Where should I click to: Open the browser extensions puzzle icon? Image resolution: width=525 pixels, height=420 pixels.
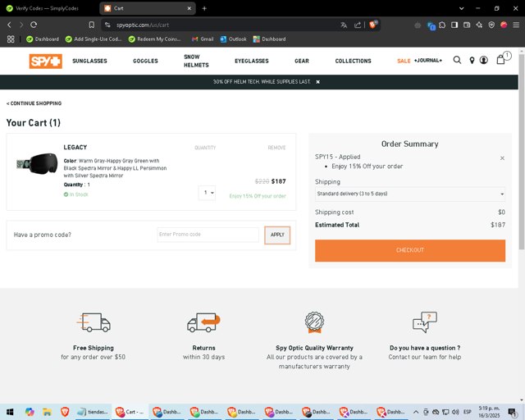pyautogui.click(x=442, y=25)
